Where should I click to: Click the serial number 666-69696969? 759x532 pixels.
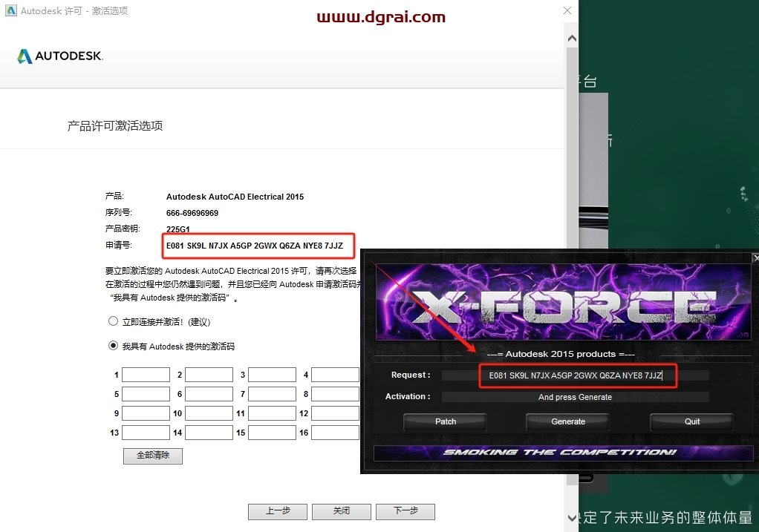pos(192,213)
